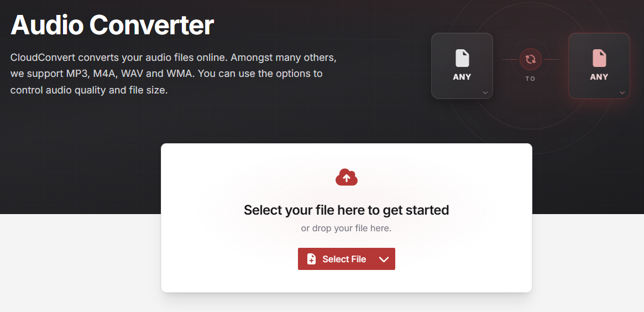644x312 pixels.
Task: Click the file-plus icon on Select File
Action: 311,259
